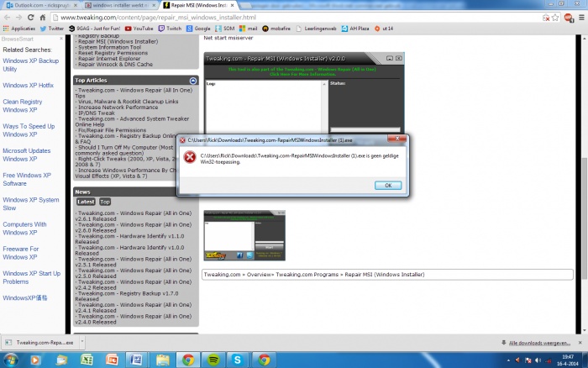588x368 pixels.
Task: Show hidden system tray icons
Action: click(x=508, y=360)
